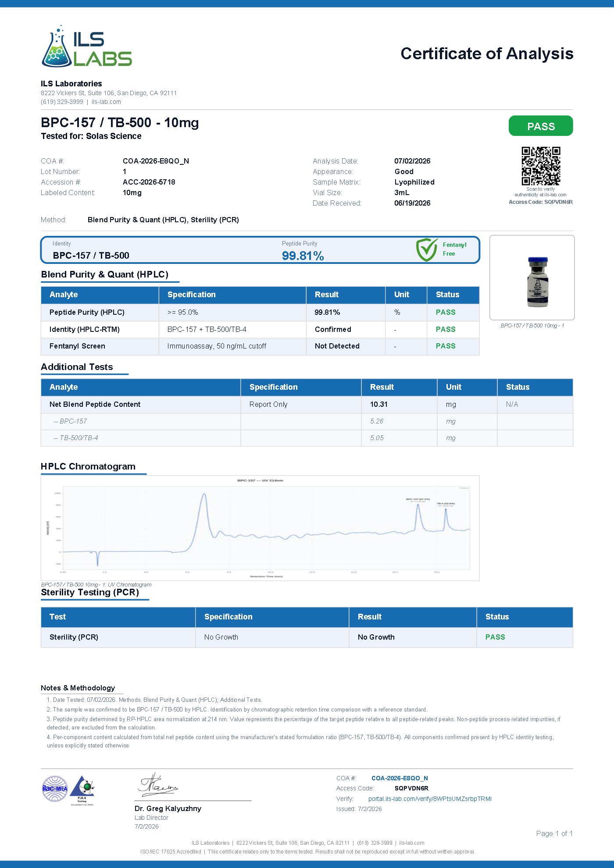614x868 pixels.
Task: Click the Net Blend Peptide Content cell
Action: (141, 404)
